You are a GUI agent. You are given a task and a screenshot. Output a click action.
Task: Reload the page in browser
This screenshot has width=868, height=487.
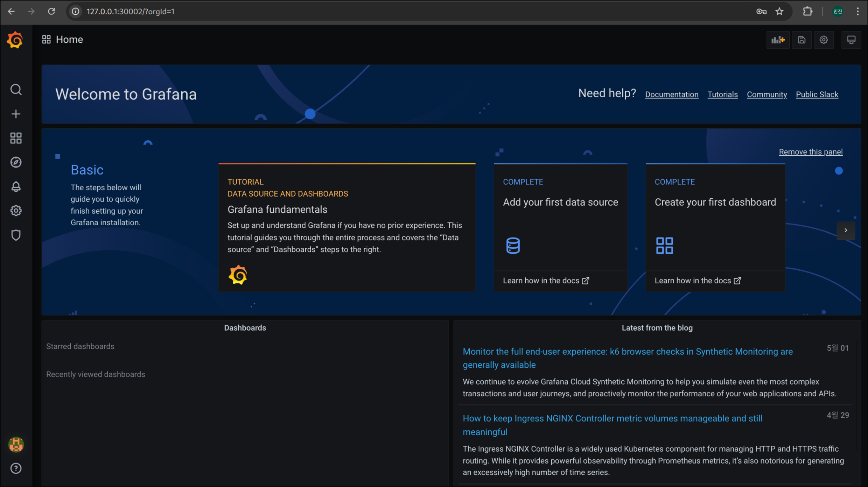tap(51, 12)
